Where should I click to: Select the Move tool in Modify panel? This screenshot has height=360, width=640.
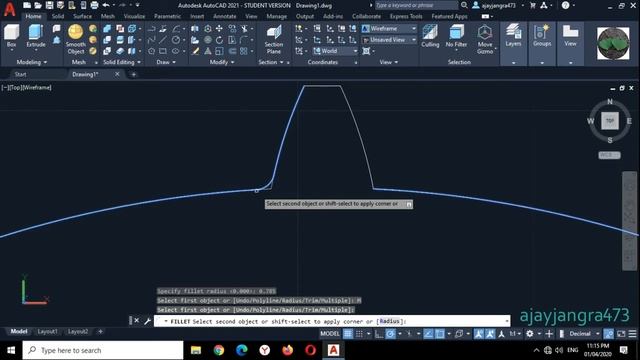[x=220, y=29]
